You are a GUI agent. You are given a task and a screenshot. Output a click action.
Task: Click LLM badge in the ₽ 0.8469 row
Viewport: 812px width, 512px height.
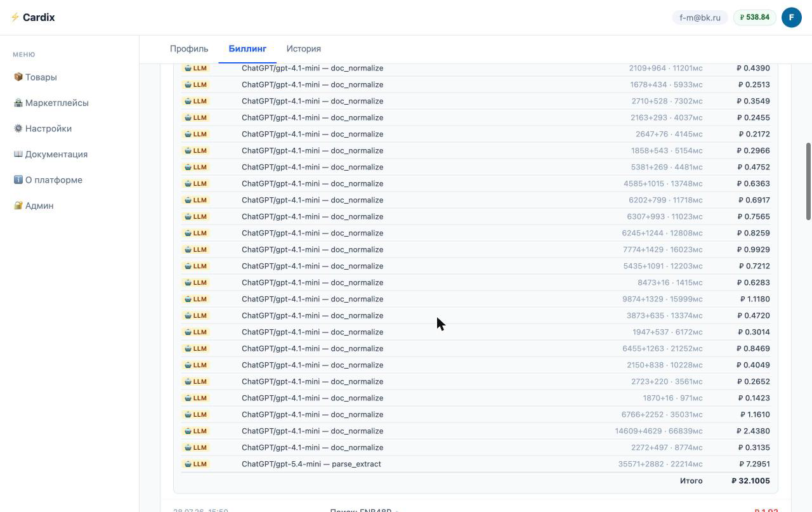pyautogui.click(x=195, y=348)
